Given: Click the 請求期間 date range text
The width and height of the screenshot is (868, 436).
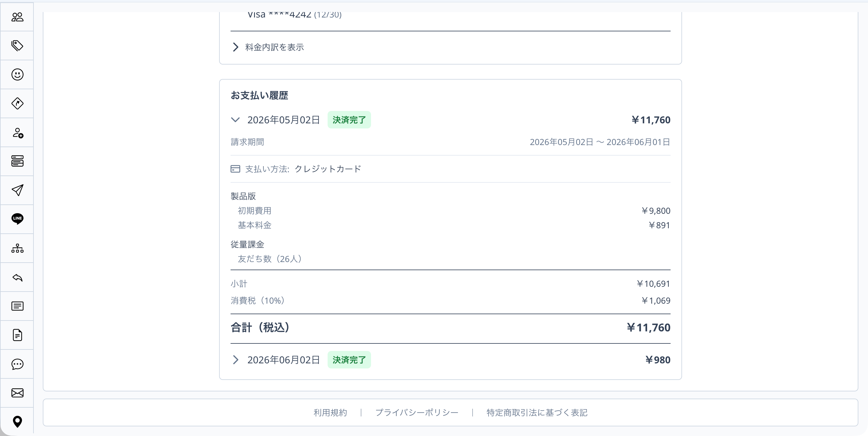Looking at the screenshot, I should [600, 142].
